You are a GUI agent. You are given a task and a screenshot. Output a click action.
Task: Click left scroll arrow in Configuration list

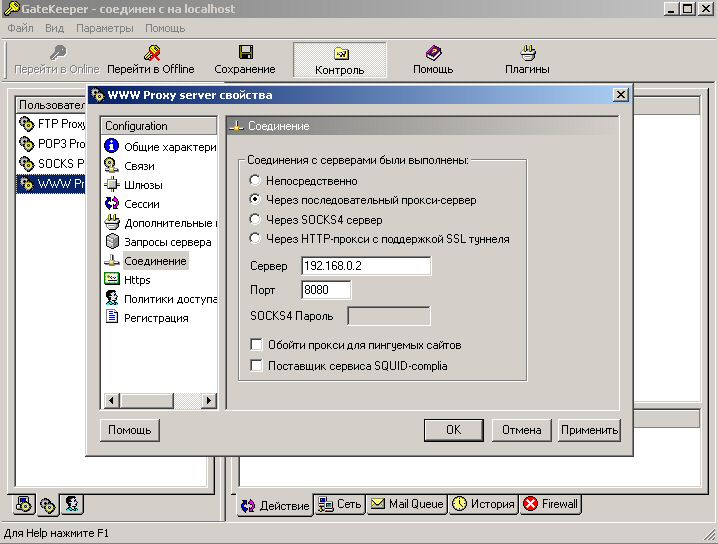111,400
